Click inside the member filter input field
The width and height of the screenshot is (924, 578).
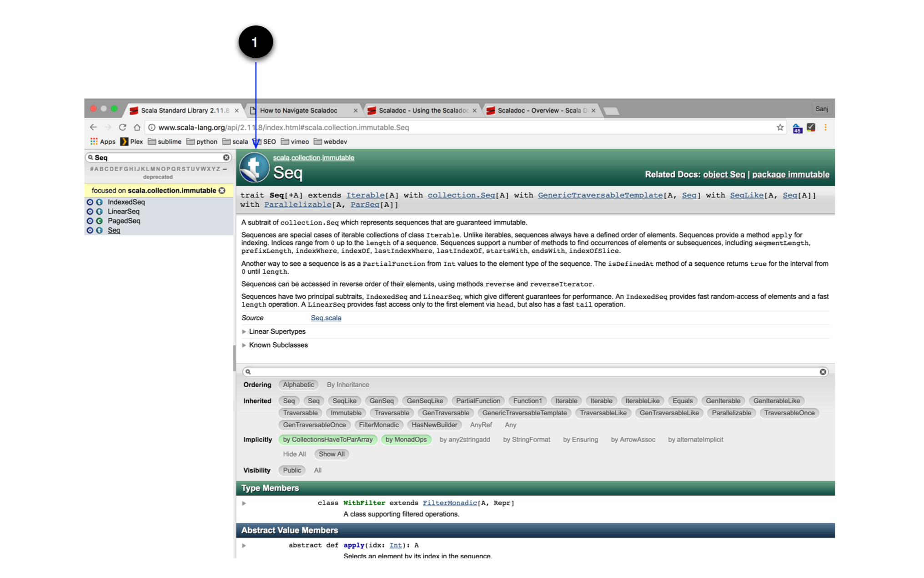click(x=532, y=372)
